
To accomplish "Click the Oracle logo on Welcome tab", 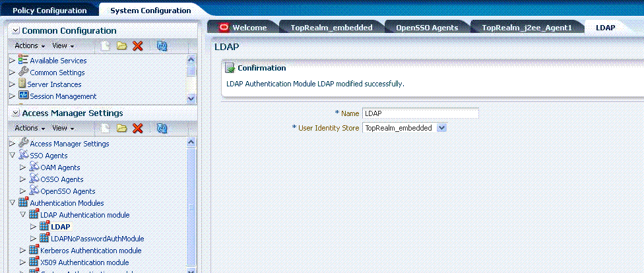I will click(224, 28).
